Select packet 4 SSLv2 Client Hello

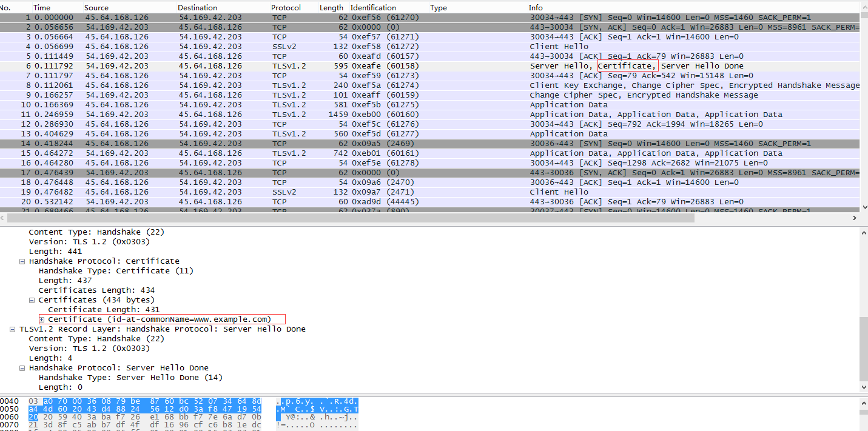pyautogui.click(x=429, y=47)
